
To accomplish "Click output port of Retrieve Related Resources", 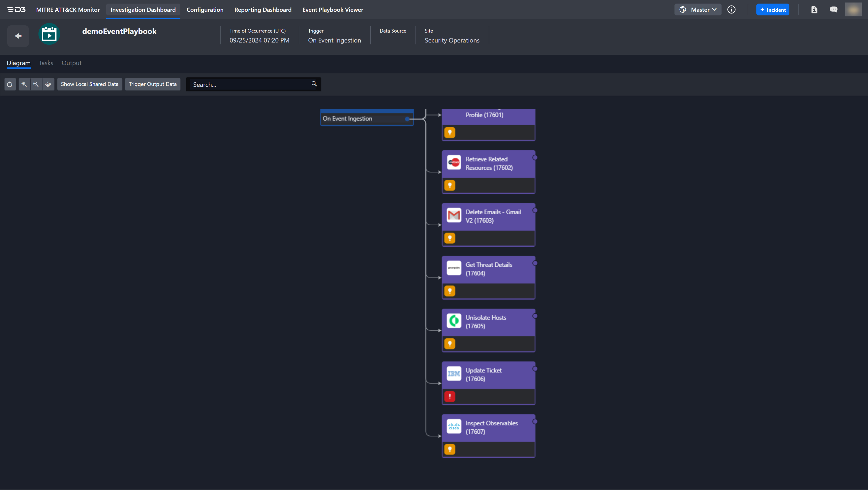I will [535, 157].
